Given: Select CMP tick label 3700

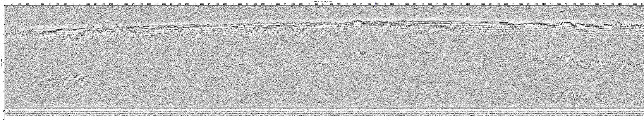Looking at the screenshot, I should pos(285,4).
